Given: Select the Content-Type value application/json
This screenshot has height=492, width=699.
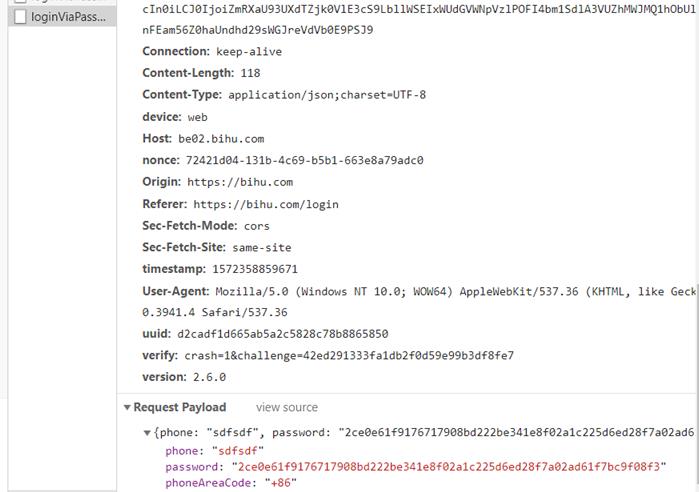Looking at the screenshot, I should pyautogui.click(x=327, y=95).
